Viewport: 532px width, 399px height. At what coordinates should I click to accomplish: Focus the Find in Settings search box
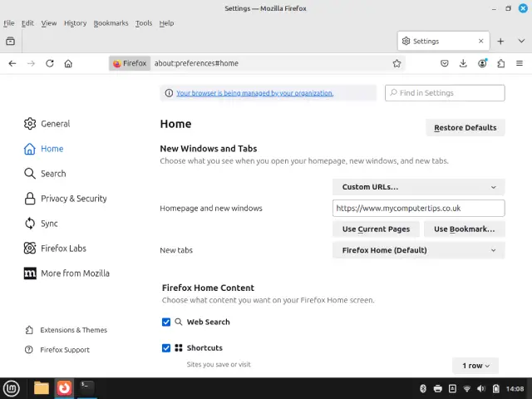point(445,93)
